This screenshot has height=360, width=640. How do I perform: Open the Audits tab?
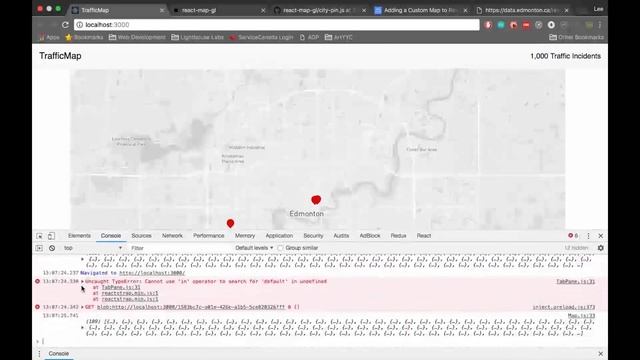tap(341, 236)
